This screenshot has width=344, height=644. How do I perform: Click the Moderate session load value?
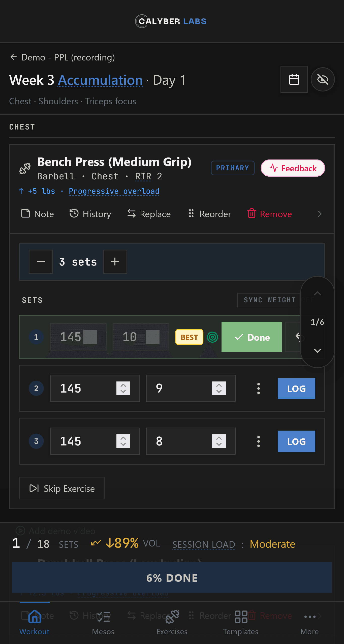coord(272,544)
